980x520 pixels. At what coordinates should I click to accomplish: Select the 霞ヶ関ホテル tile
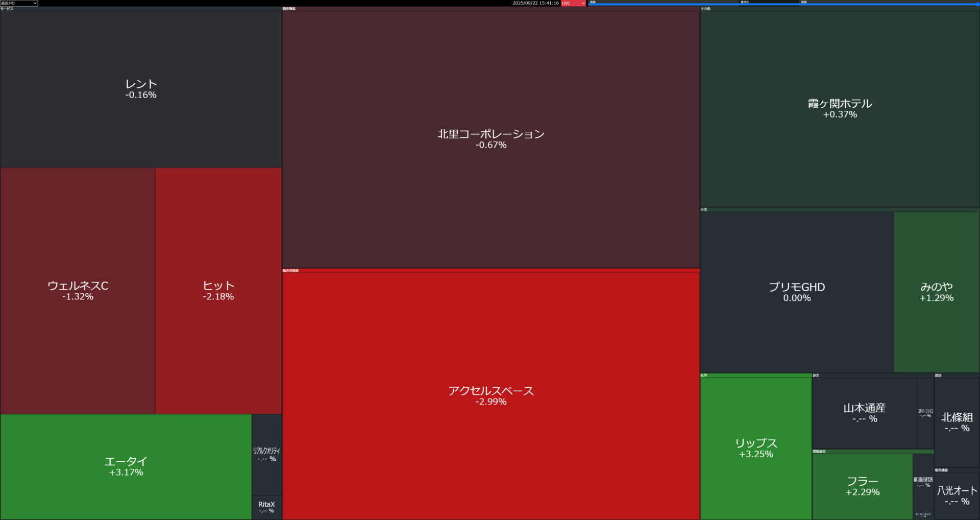(840, 108)
